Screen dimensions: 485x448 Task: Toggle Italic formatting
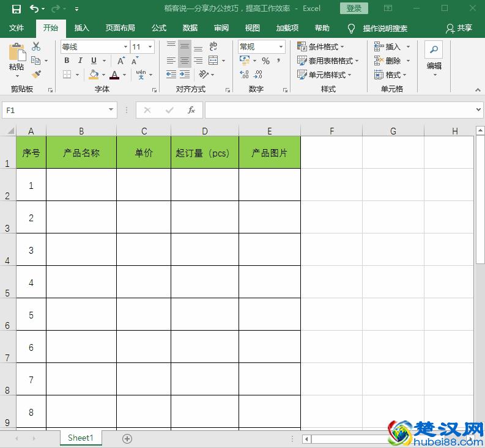[x=80, y=61]
